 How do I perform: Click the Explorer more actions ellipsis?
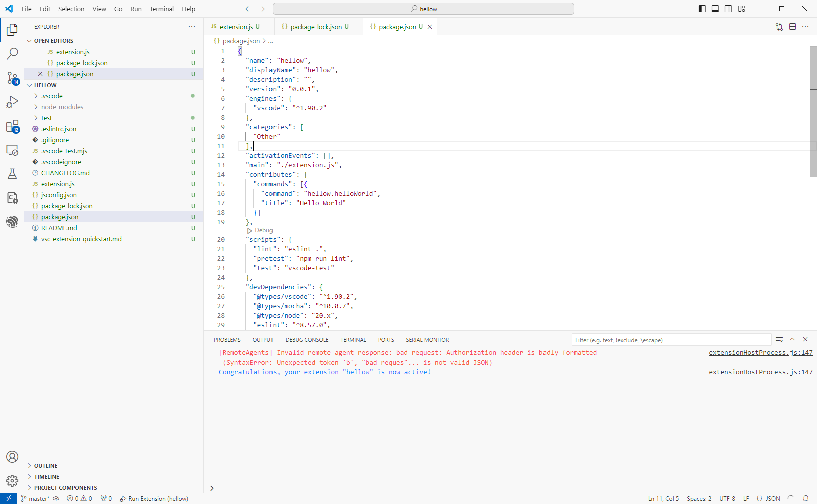pyautogui.click(x=192, y=27)
